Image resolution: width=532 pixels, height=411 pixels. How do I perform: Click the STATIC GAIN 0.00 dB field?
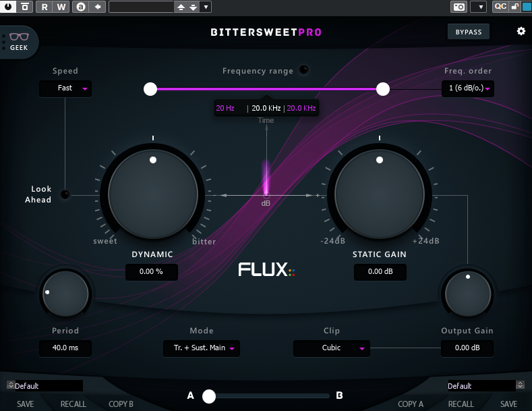tap(380, 272)
